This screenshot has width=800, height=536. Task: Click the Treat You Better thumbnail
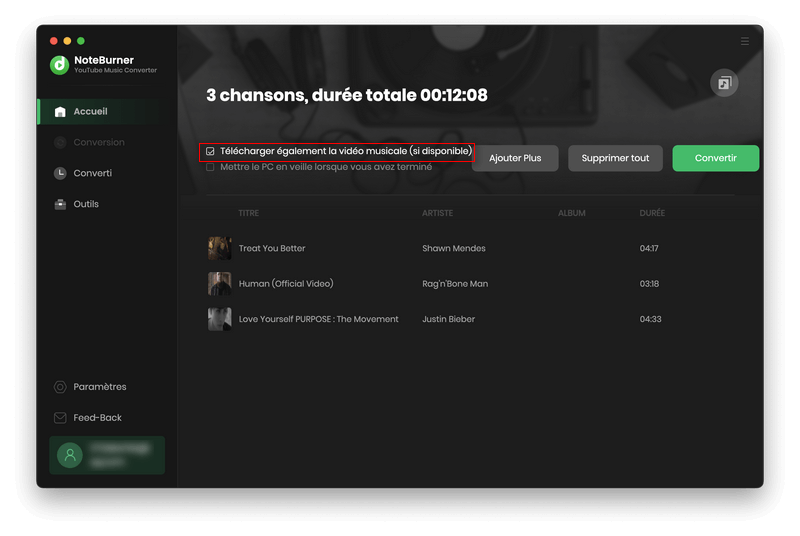[x=219, y=248]
